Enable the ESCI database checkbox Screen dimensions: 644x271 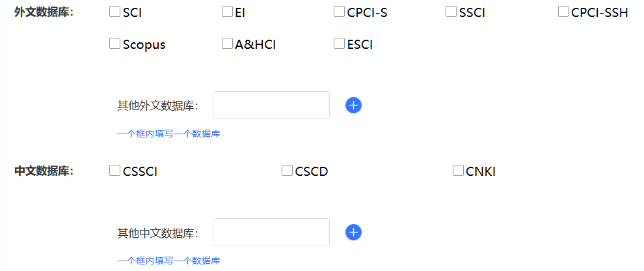(x=340, y=44)
